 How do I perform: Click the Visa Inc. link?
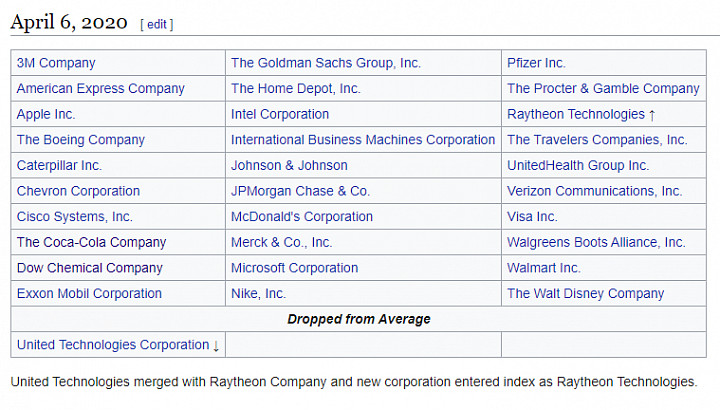(532, 217)
